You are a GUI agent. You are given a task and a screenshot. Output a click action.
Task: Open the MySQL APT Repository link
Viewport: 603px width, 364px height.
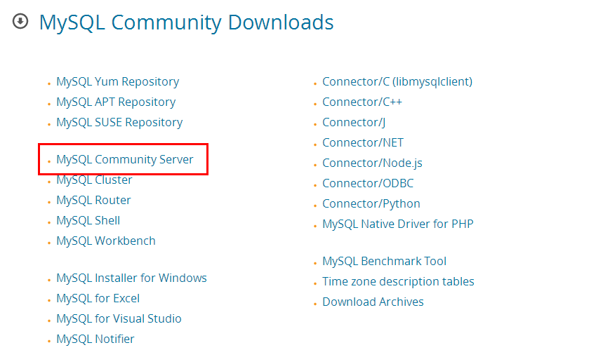(116, 102)
